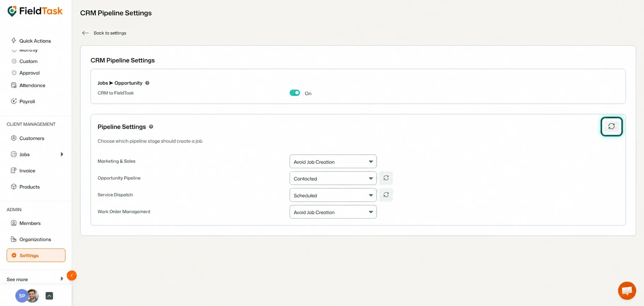The width and height of the screenshot is (644, 306).
Task: Toggle CRM to FieldTask switch
Action: pyautogui.click(x=295, y=93)
